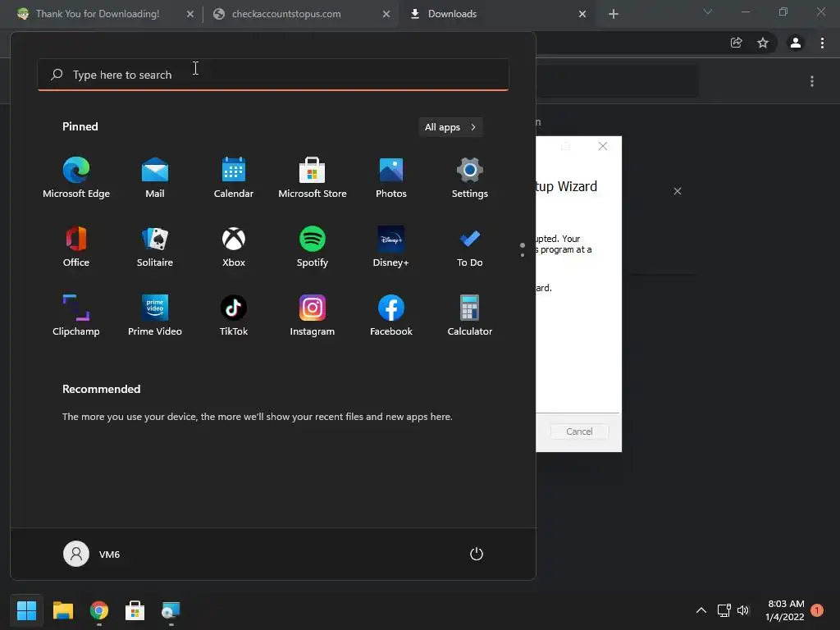Open Microsoft Store from the taskbar
Viewport: 840px width, 630px height.
coord(135,610)
